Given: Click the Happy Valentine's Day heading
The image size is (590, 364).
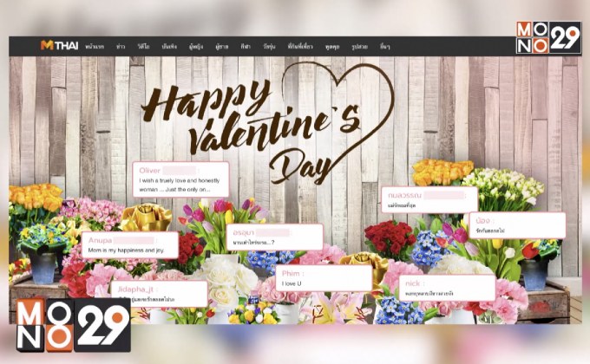Looking at the screenshot, I should click(268, 124).
